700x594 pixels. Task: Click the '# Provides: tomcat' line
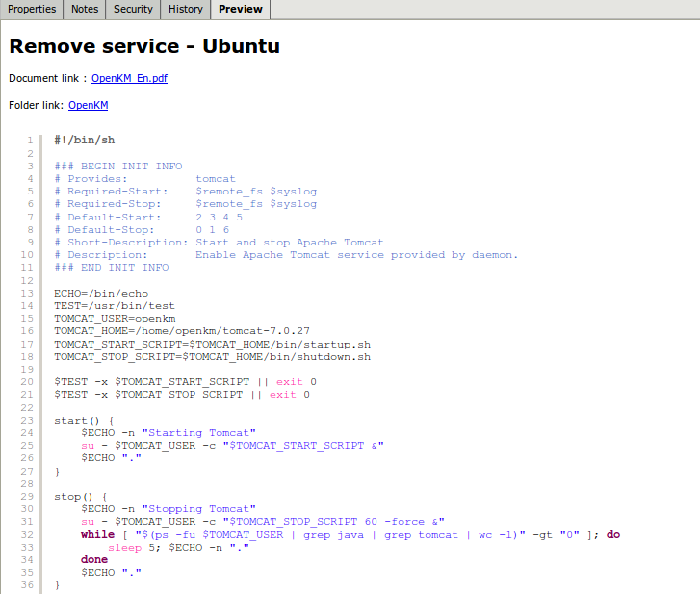click(x=144, y=178)
